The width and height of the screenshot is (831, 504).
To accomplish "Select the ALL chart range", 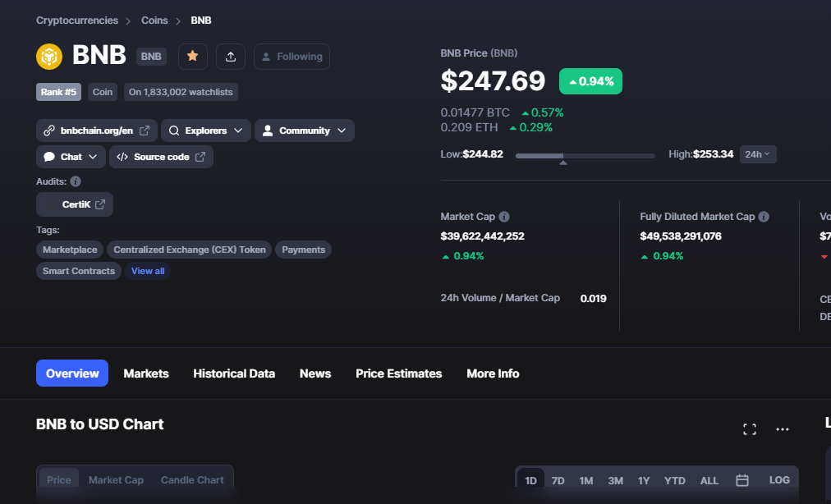I will tap(709, 480).
